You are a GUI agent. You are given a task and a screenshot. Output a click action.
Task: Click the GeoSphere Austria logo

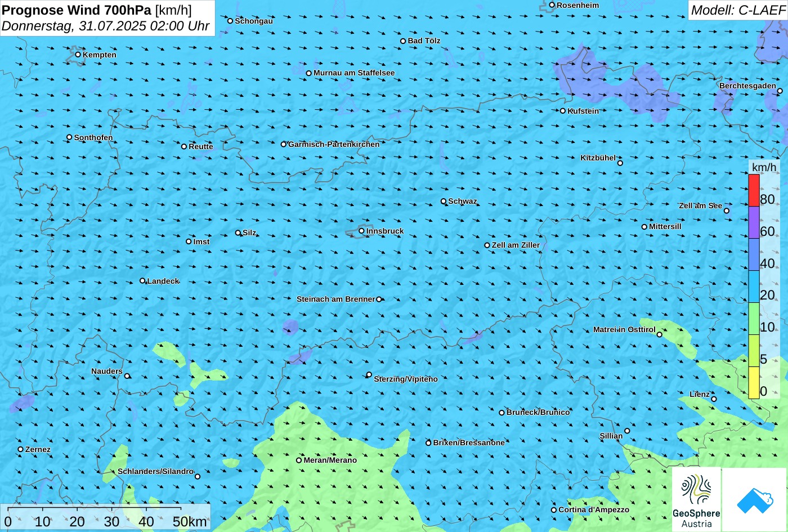click(696, 500)
